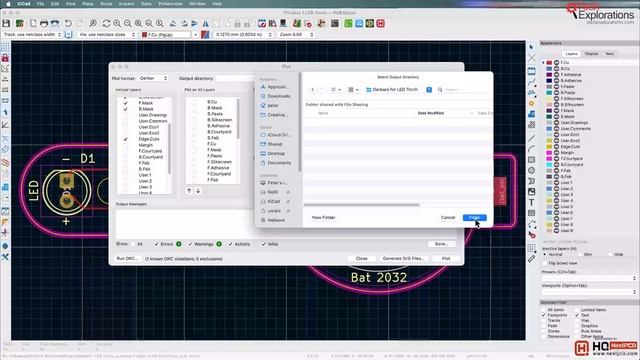Open the File menu

point(40,4)
